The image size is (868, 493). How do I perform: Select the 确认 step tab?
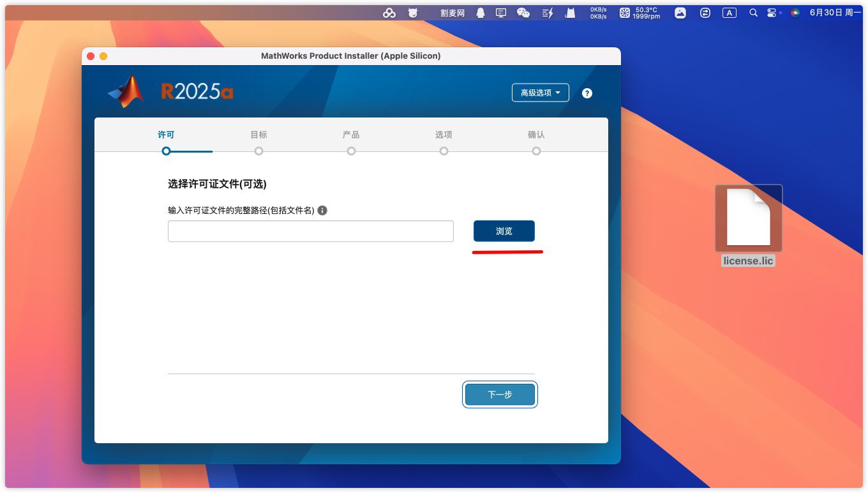tap(536, 135)
